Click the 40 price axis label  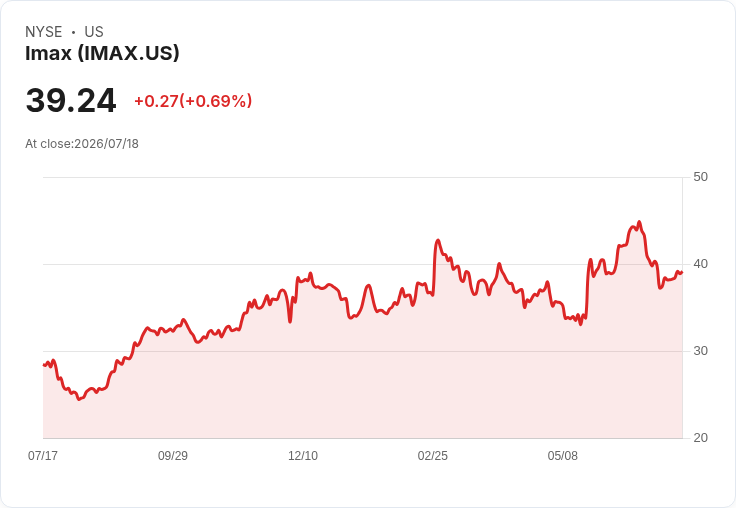[700, 264]
